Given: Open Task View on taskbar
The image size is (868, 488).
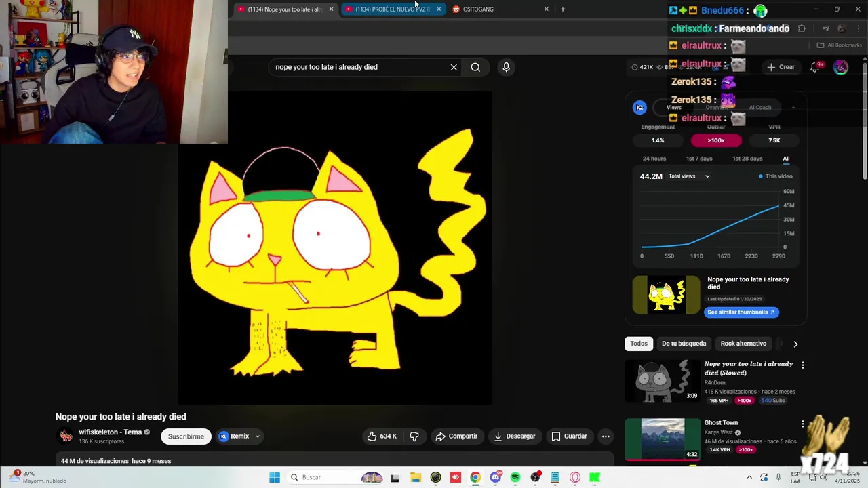Looking at the screenshot, I should [395, 477].
